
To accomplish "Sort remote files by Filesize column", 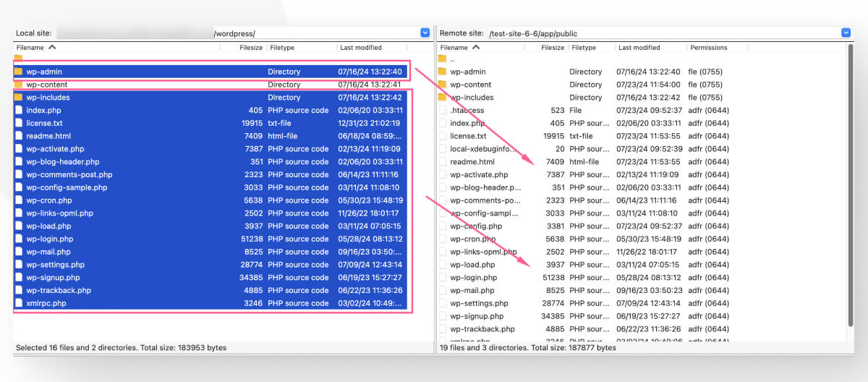I will tap(553, 48).
